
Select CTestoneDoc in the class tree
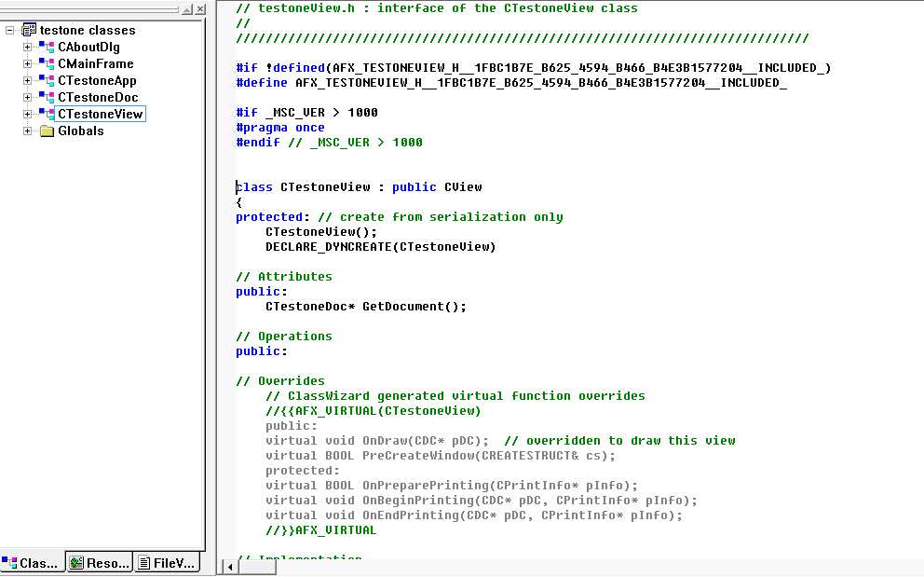[98, 97]
